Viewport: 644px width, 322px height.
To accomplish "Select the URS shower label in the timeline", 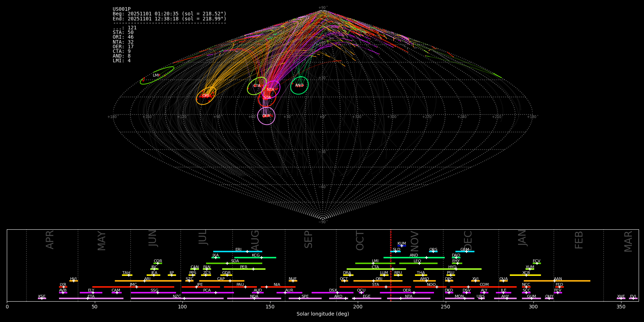I will point(480,297).
